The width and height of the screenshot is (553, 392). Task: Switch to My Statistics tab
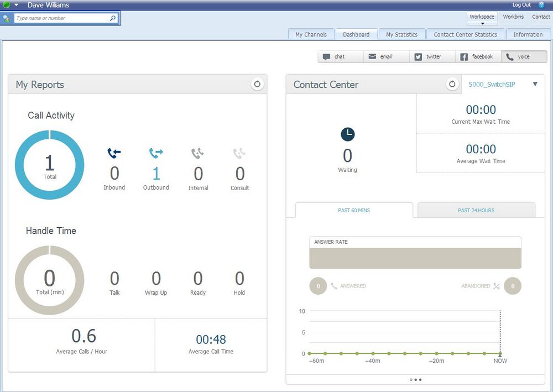[x=401, y=34]
